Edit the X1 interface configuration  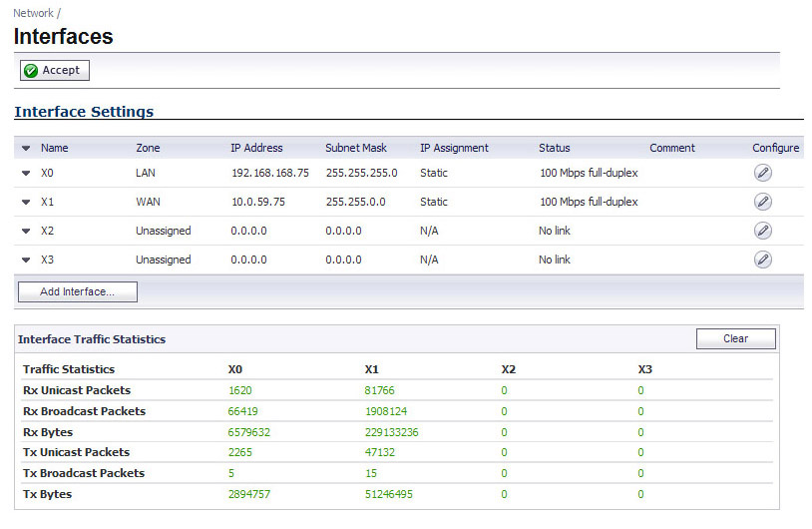click(763, 202)
